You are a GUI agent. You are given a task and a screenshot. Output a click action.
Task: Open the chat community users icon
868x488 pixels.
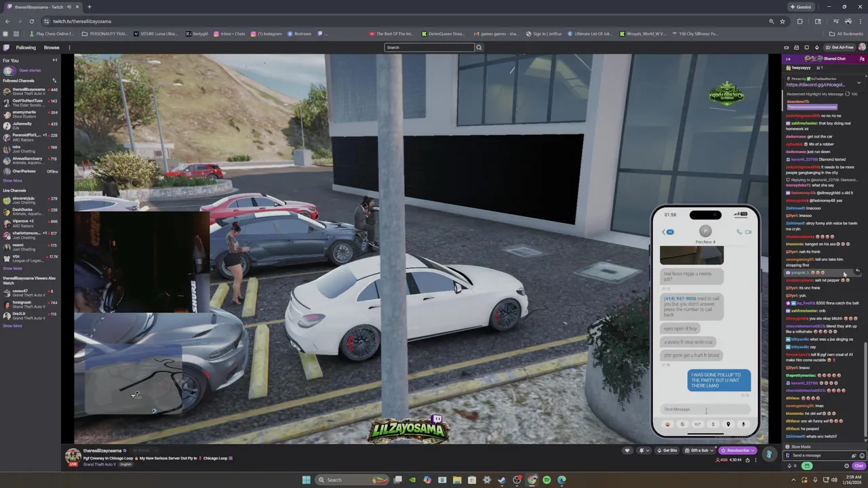(862, 59)
